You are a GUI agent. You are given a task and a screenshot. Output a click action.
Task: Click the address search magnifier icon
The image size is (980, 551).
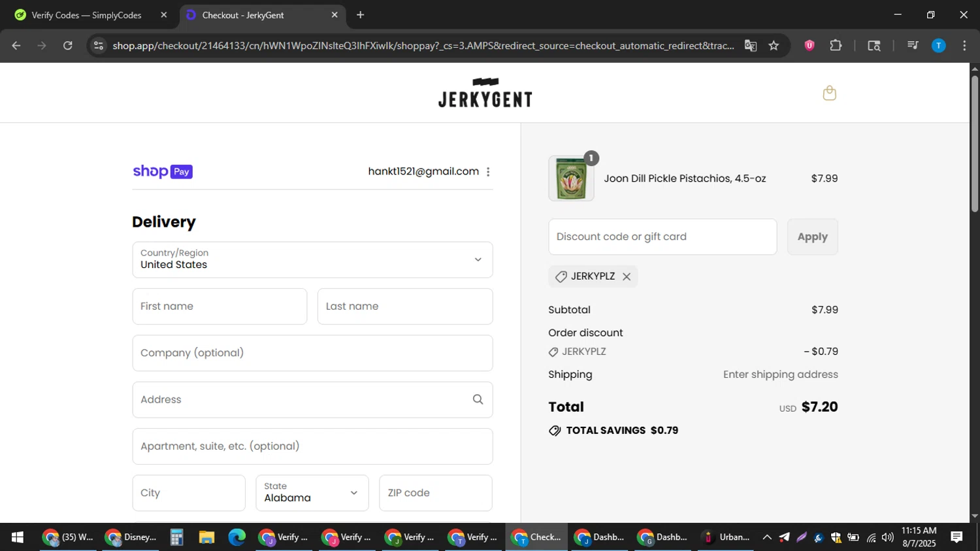click(x=478, y=399)
